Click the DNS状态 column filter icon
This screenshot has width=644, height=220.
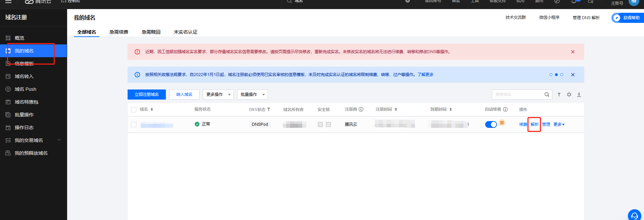[269, 110]
